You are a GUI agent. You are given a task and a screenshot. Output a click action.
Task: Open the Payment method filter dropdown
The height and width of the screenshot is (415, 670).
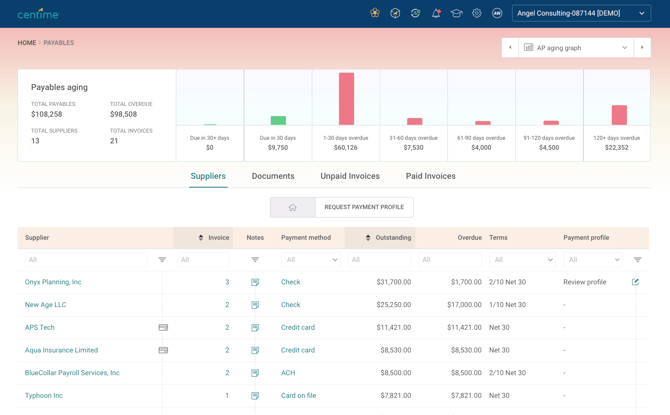pyautogui.click(x=311, y=259)
